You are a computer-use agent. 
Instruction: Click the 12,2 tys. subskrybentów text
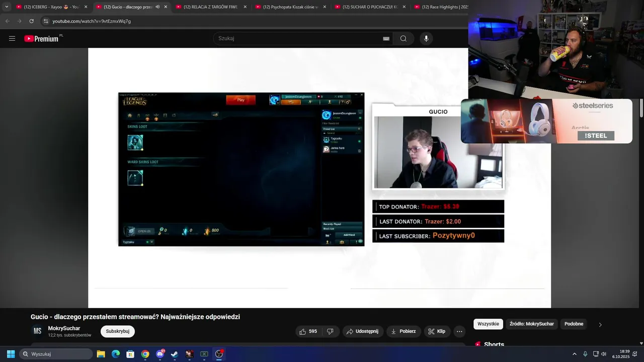69,335
